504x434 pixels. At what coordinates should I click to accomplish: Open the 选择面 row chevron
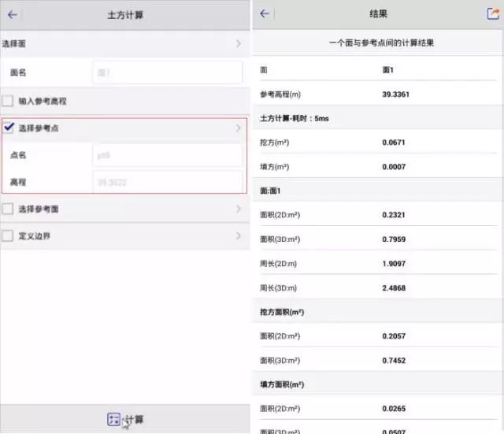click(238, 43)
